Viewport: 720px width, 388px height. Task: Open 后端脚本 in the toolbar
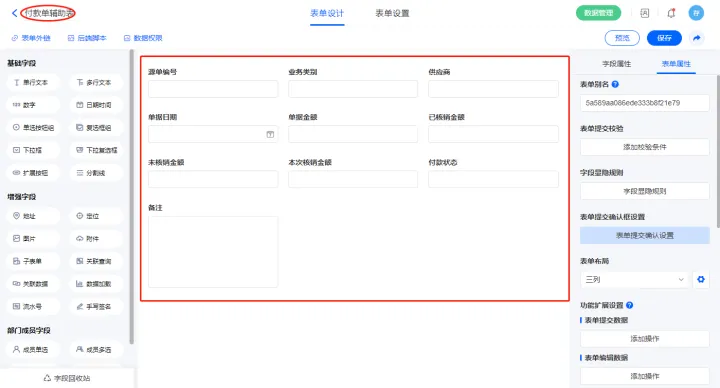87,38
